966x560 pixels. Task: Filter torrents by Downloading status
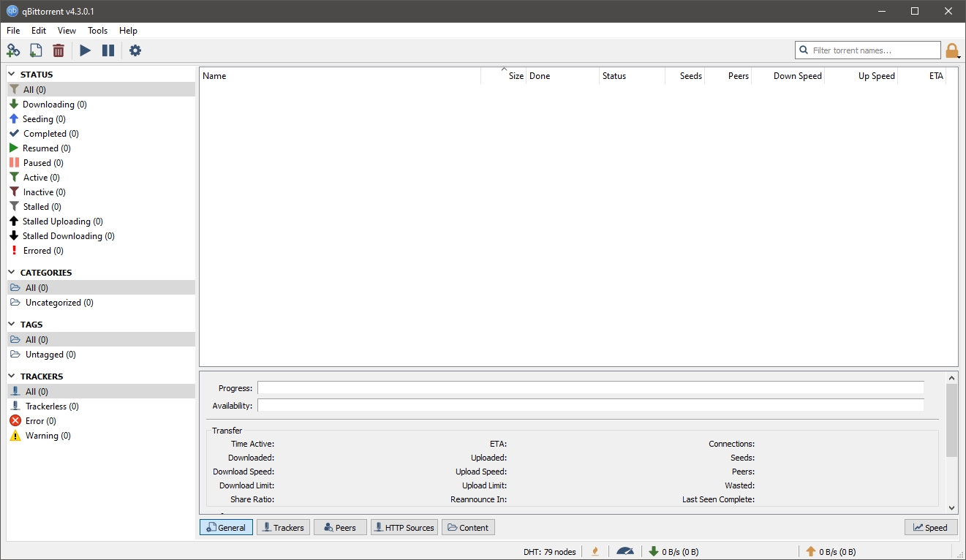click(x=53, y=104)
